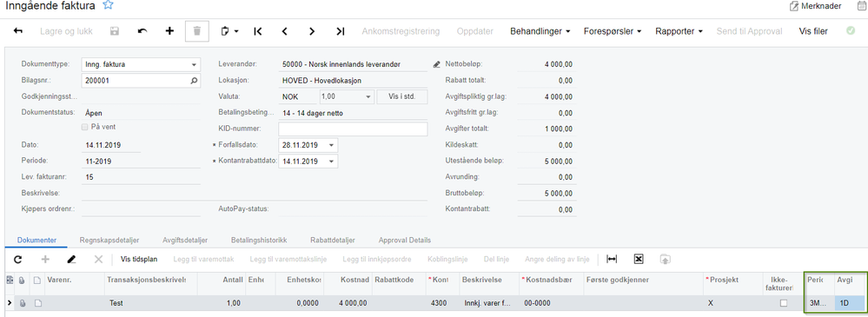
Task: Jump to last record icon
Action: pos(340,31)
